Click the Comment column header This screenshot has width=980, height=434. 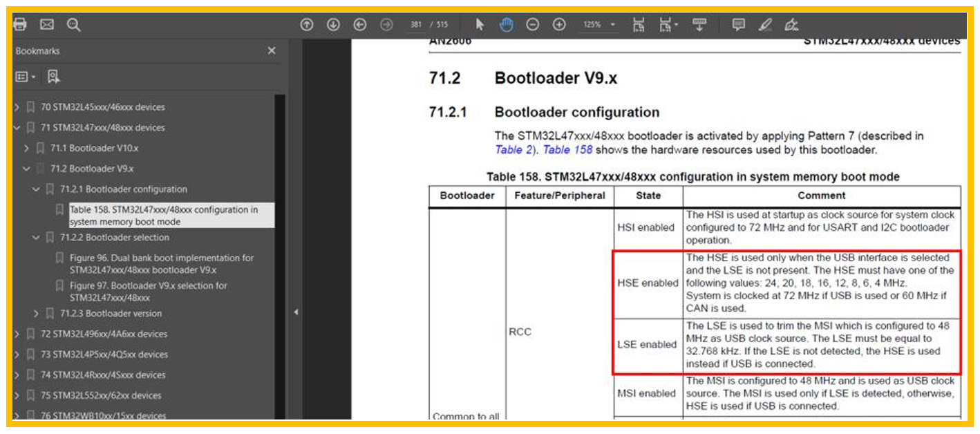[822, 196]
